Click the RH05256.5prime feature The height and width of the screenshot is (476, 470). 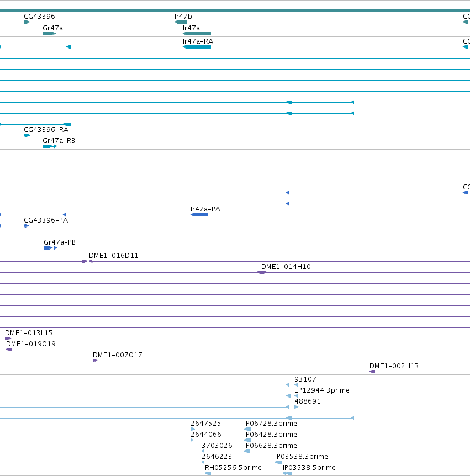tap(208, 473)
